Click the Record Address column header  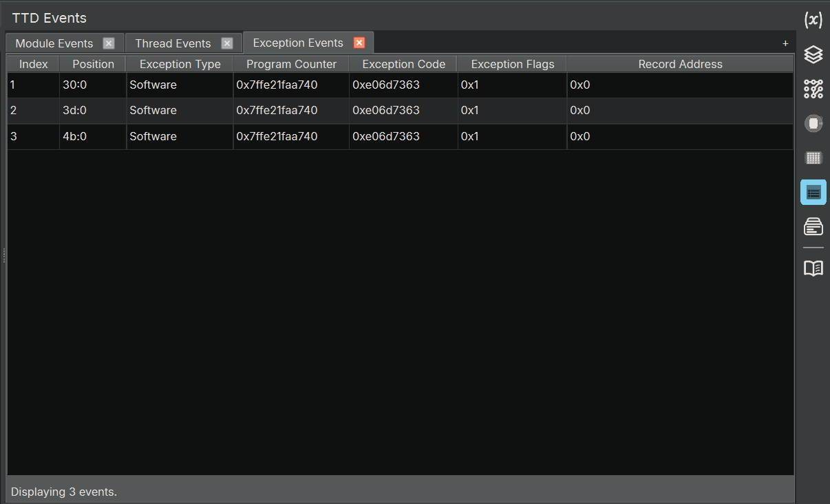click(x=680, y=64)
